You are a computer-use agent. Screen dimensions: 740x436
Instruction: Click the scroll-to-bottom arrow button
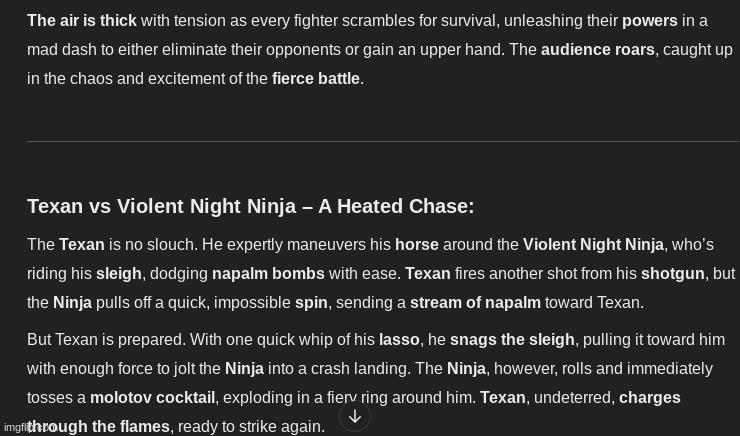[355, 416]
